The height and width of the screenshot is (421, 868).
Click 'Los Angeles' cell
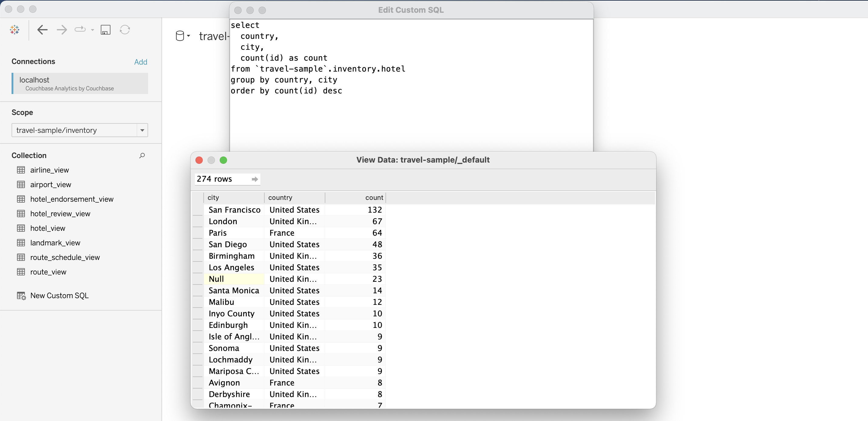pyautogui.click(x=234, y=268)
